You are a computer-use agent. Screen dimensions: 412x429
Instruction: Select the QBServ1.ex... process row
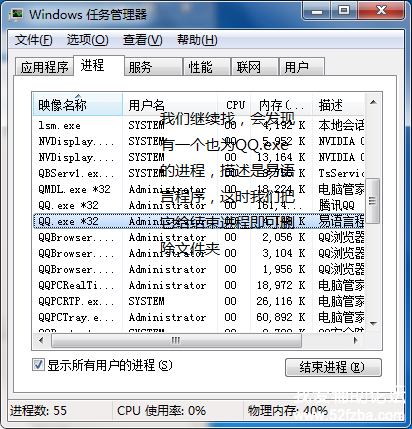(199, 173)
